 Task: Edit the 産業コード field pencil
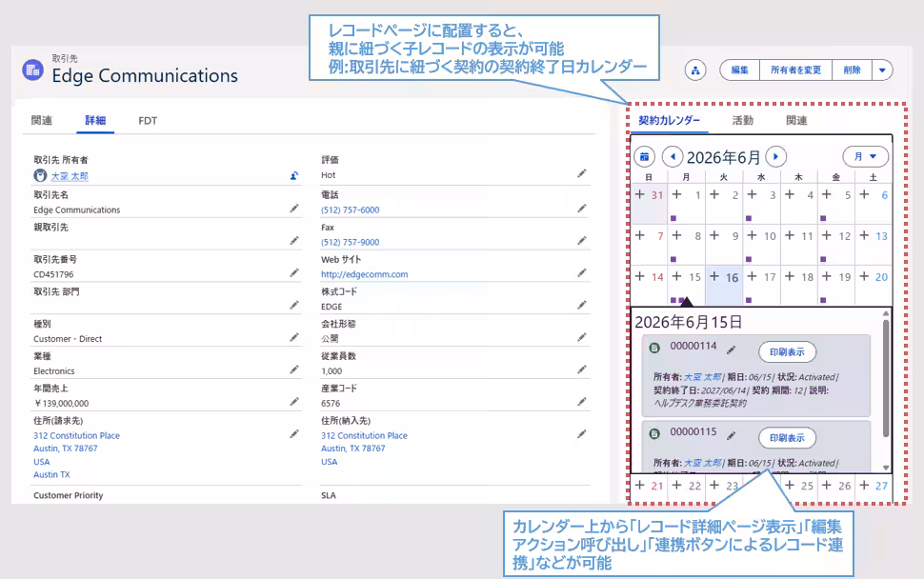[582, 402]
